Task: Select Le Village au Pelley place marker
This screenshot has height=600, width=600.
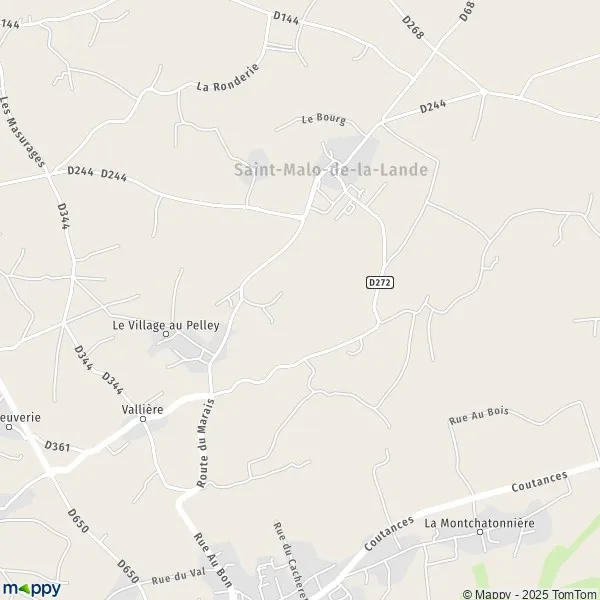Action: coord(166,334)
